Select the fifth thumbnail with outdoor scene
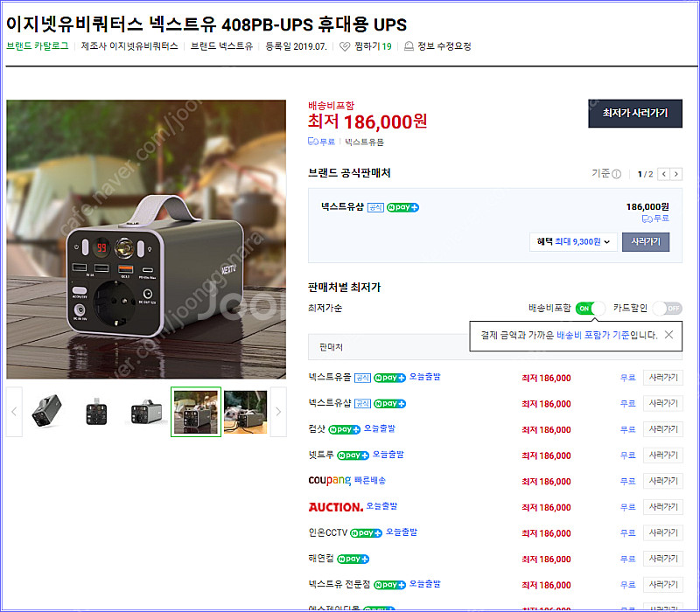Screen dimensions: 700x612 (246, 412)
